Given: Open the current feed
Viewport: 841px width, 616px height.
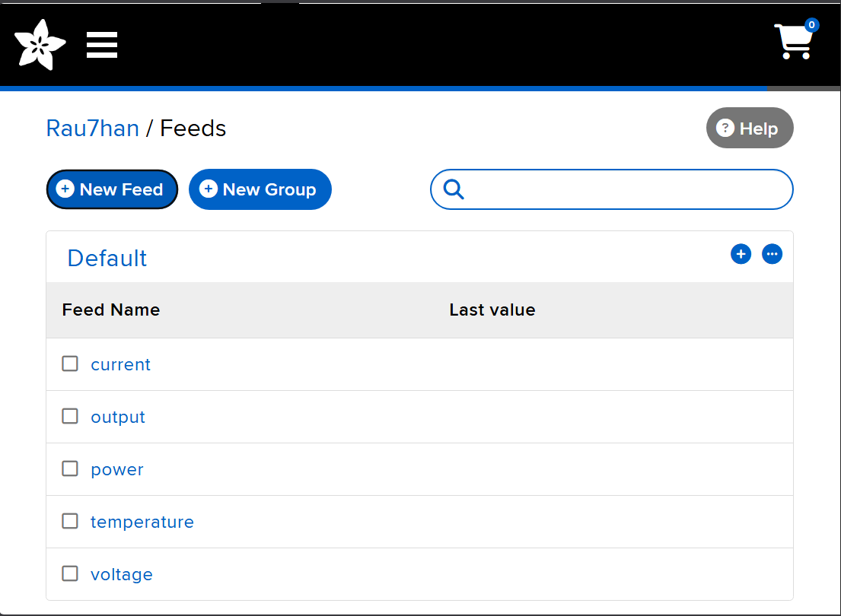Looking at the screenshot, I should click(x=121, y=364).
